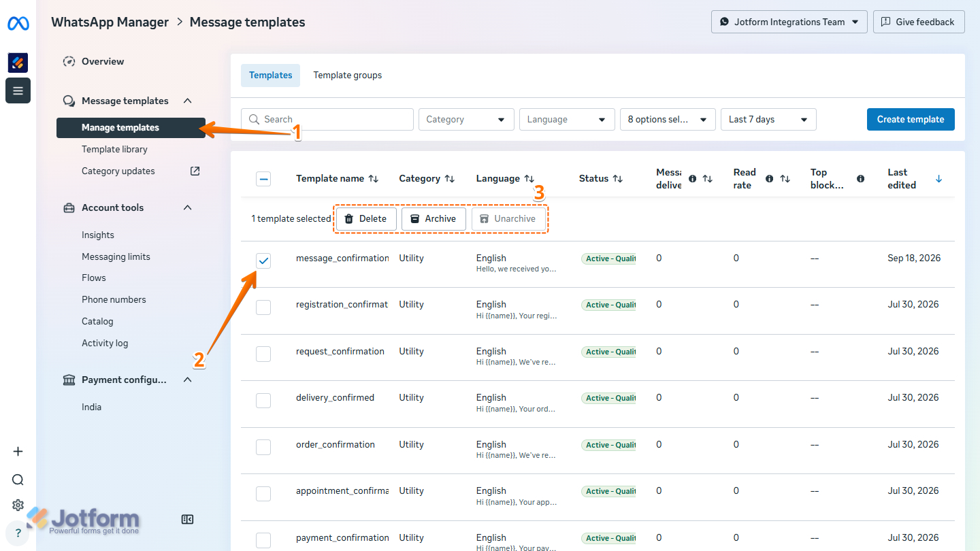Select the Jotform account icon in sidebar
Viewport: 980px width, 551px height.
pyautogui.click(x=18, y=63)
